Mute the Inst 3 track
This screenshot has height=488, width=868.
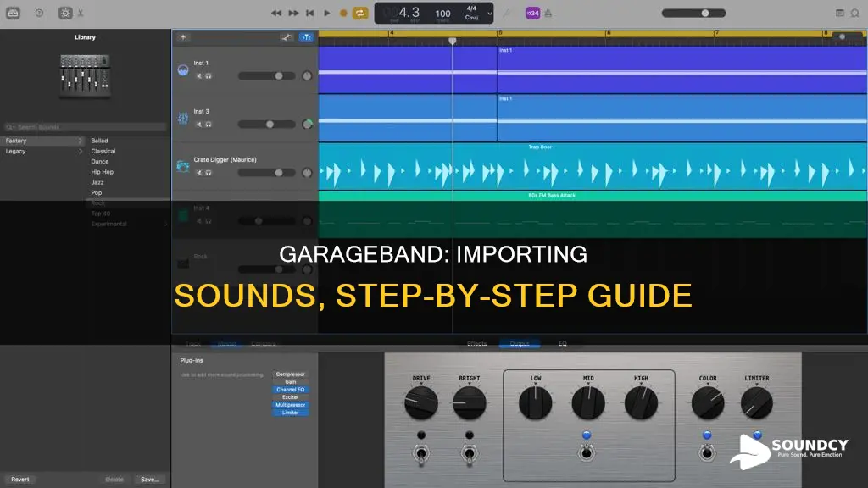click(x=199, y=125)
